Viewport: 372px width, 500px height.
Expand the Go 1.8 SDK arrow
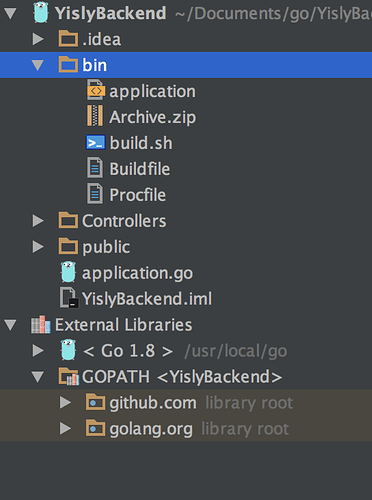pos(38,350)
